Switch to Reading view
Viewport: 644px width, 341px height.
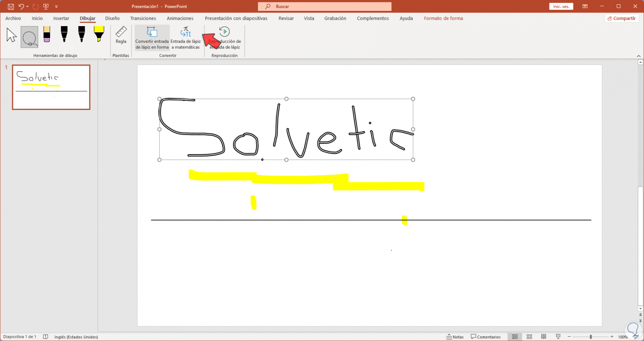tap(544, 337)
